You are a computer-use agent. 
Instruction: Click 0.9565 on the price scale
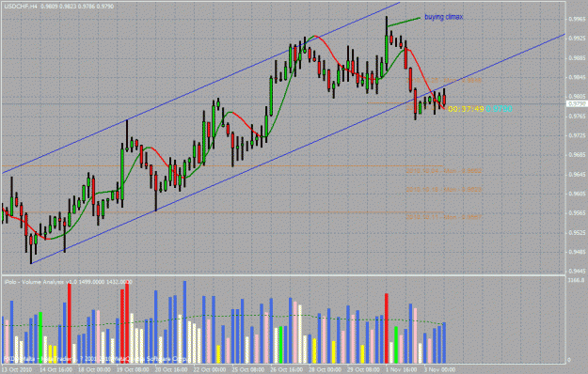(577, 213)
